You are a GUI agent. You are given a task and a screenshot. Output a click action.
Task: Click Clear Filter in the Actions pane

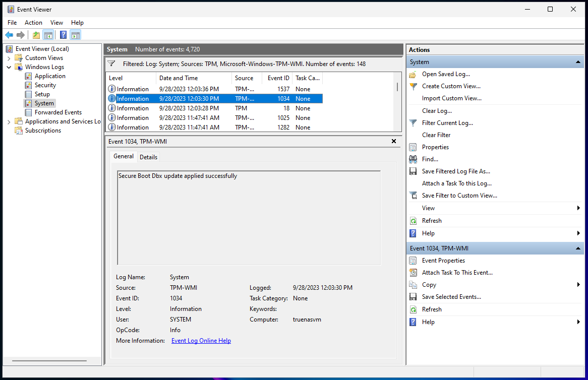point(436,135)
